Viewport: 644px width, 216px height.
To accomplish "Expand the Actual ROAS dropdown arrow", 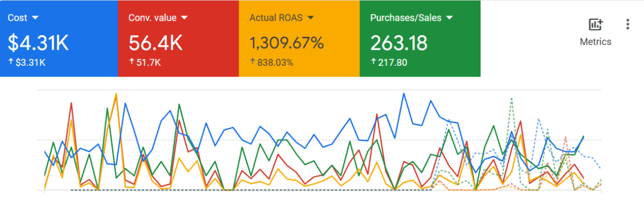I will point(310,18).
